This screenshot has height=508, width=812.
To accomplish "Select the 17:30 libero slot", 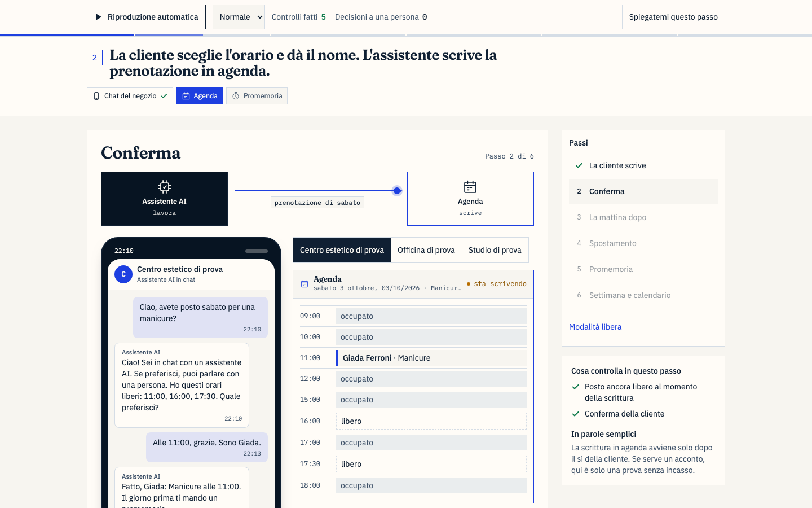I will 431,464.
